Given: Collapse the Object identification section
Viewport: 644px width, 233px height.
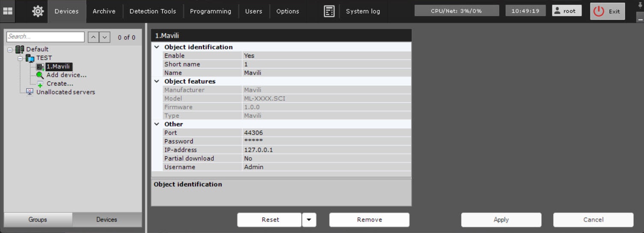Looking at the screenshot, I should click(157, 47).
